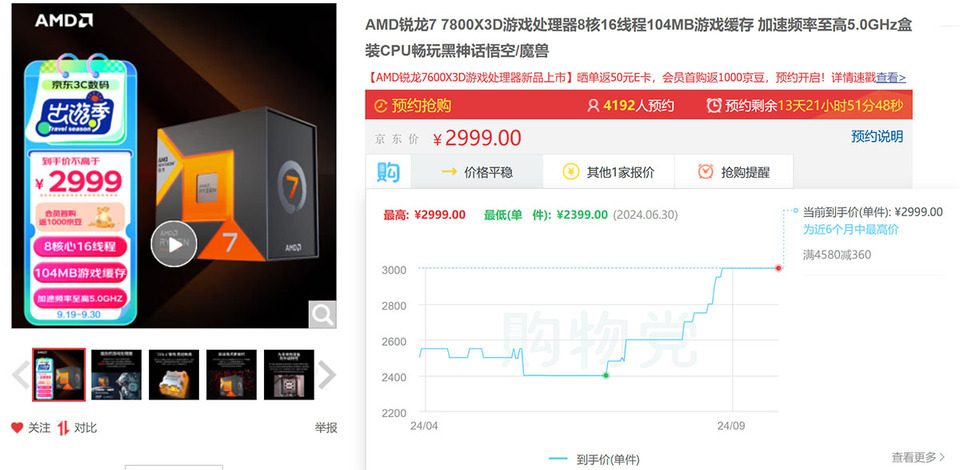Image resolution: width=960 pixels, height=470 pixels.
Task: Expand 查看更多 under the price chart
Action: (918, 457)
